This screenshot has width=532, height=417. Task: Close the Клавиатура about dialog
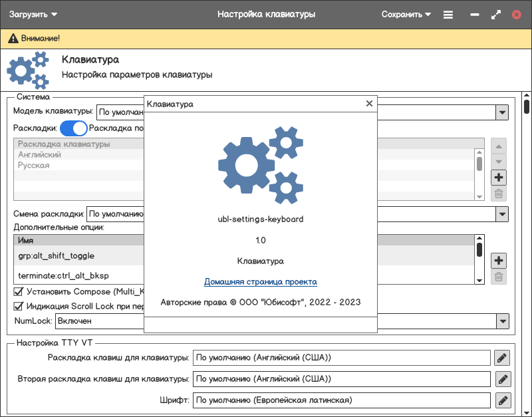(369, 104)
